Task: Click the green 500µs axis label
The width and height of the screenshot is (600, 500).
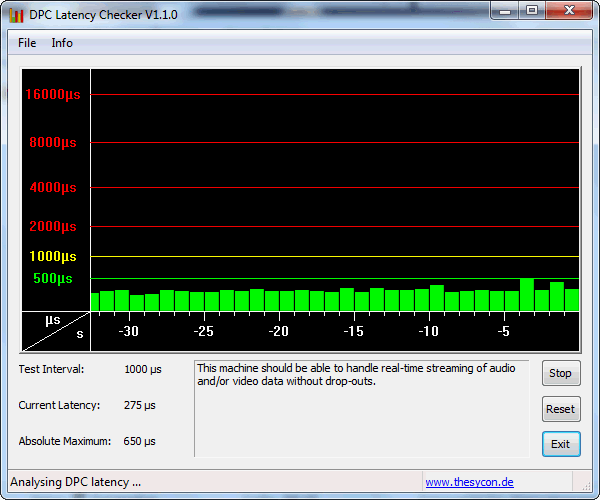Action: (x=53, y=279)
